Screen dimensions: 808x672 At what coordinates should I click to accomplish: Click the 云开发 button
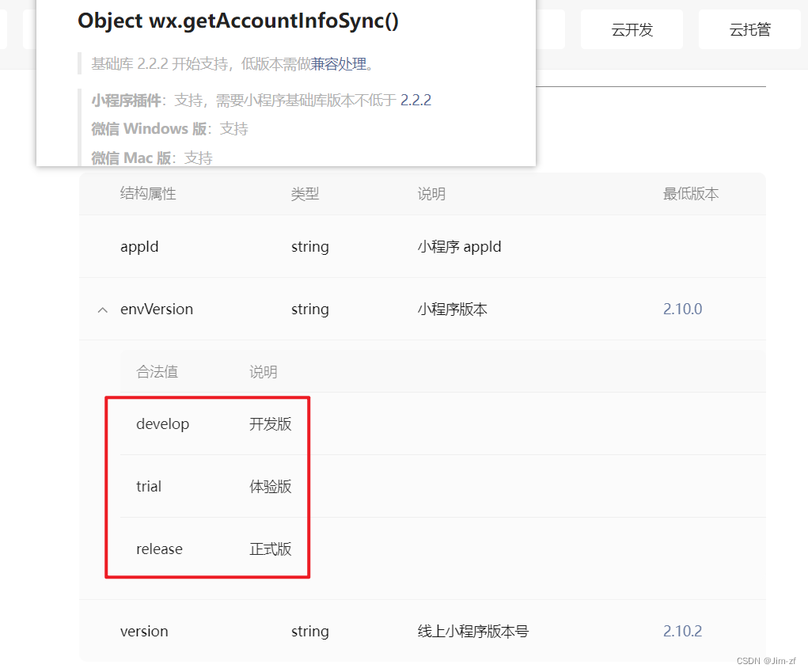632,28
